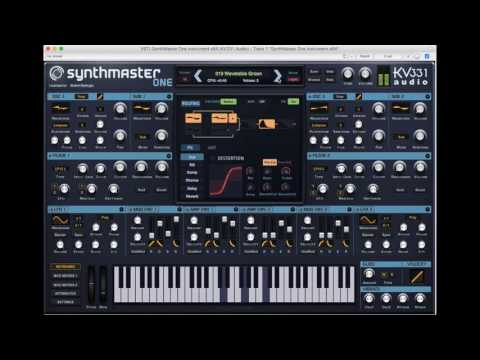The image size is (480, 360).
Task: Open the orange distortion type dropdown
Action: coord(270,162)
